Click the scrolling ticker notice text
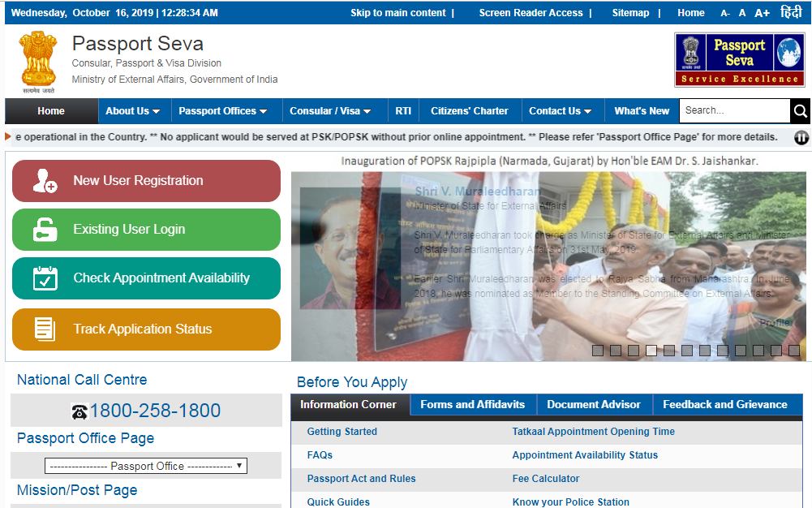 397,137
